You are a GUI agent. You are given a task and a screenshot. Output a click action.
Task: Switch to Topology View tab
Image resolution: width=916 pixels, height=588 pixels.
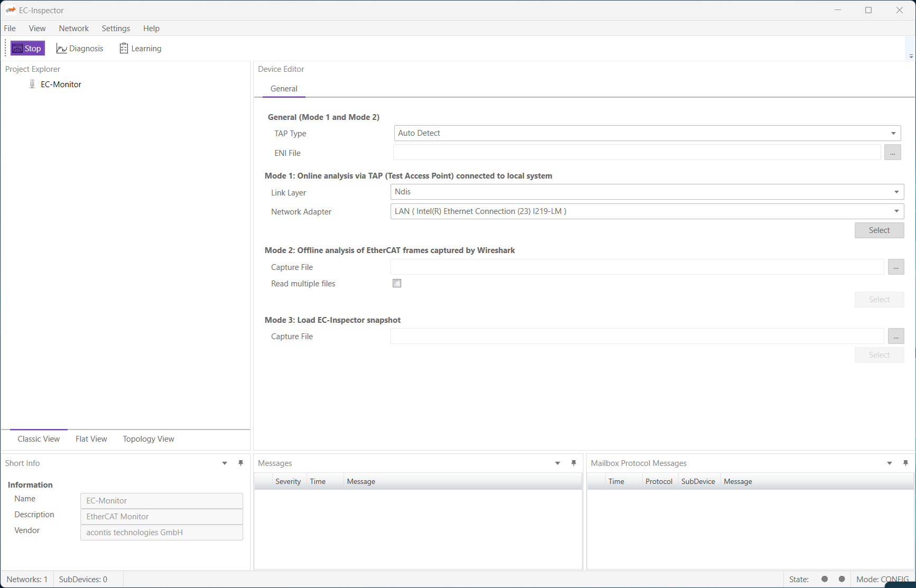tap(149, 439)
